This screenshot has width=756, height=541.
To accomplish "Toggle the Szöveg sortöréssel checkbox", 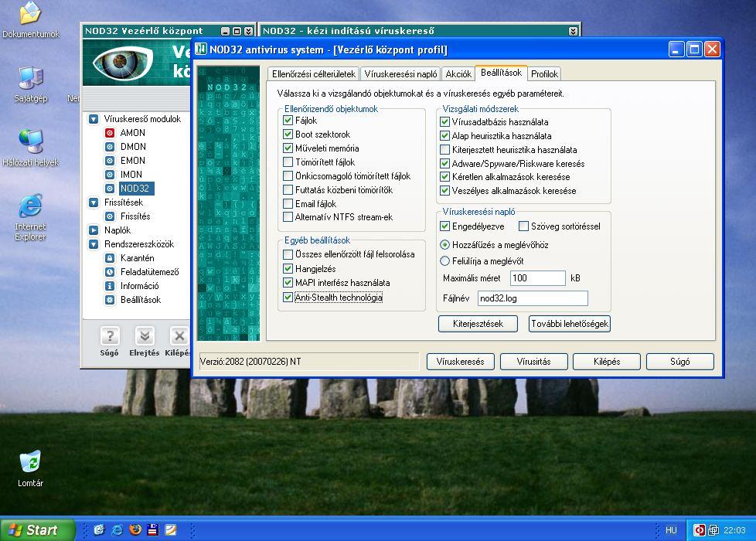I will click(523, 226).
